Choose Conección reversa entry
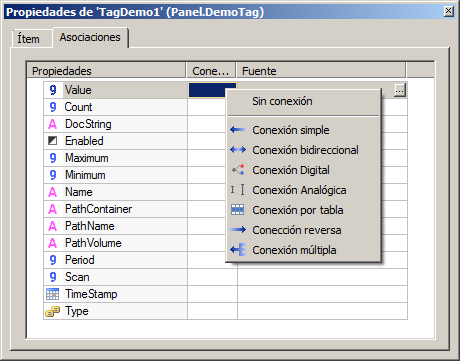Screen dimensions: 460x361 click(303, 230)
